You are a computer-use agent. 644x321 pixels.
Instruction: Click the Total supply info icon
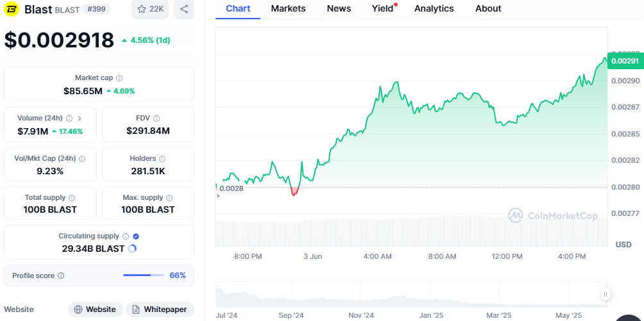(72, 198)
